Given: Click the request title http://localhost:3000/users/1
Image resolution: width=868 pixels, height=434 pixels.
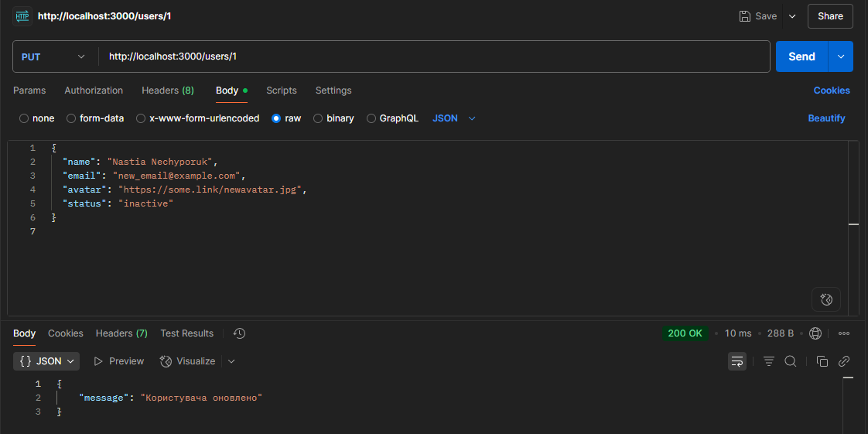Looking at the screenshot, I should point(104,16).
